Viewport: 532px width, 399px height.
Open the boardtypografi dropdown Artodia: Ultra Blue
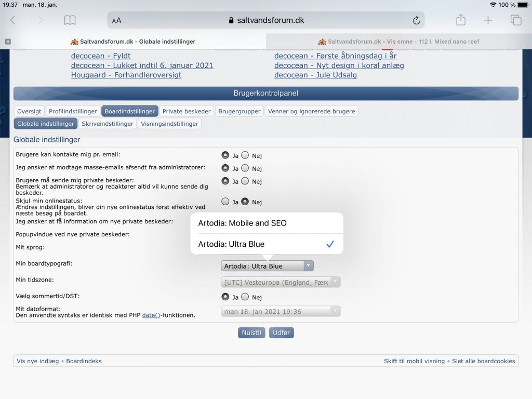point(267,266)
